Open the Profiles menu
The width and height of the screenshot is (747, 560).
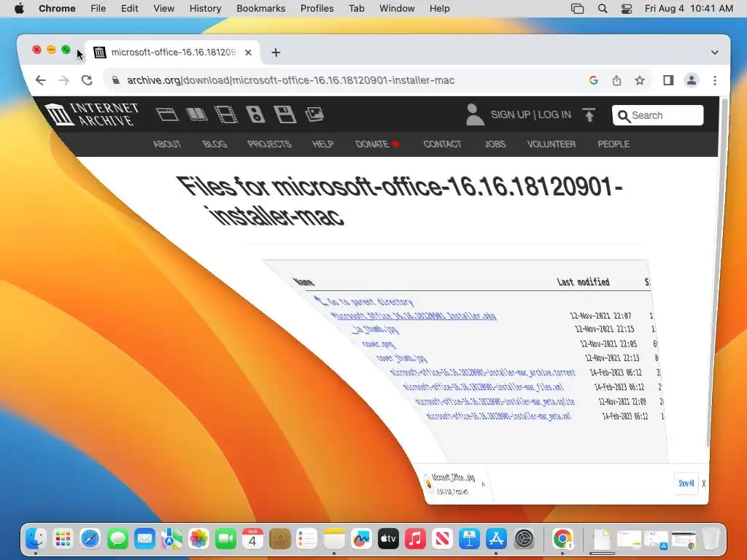tap(317, 9)
